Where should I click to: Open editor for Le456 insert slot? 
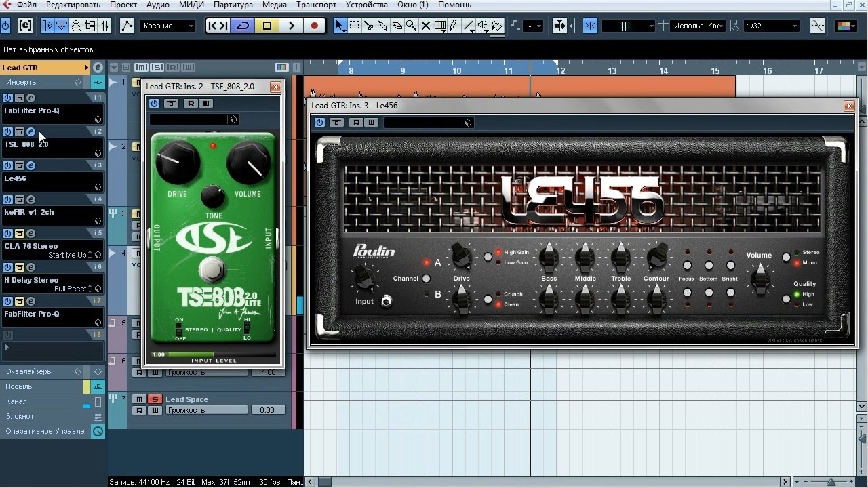click(31, 166)
